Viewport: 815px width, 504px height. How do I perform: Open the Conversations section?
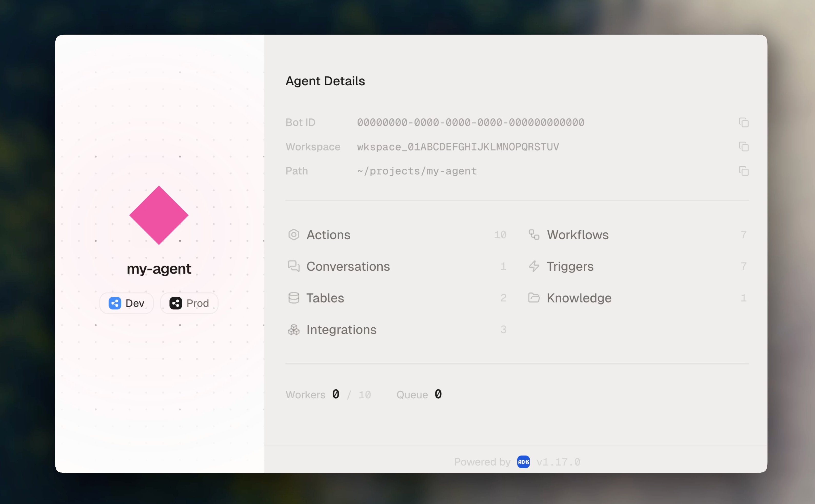tap(397, 266)
